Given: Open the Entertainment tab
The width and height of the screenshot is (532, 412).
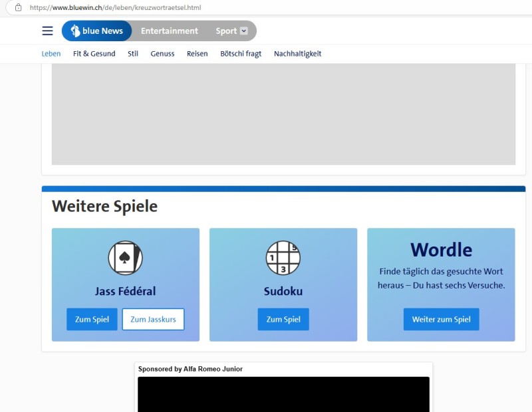Looking at the screenshot, I should click(169, 31).
